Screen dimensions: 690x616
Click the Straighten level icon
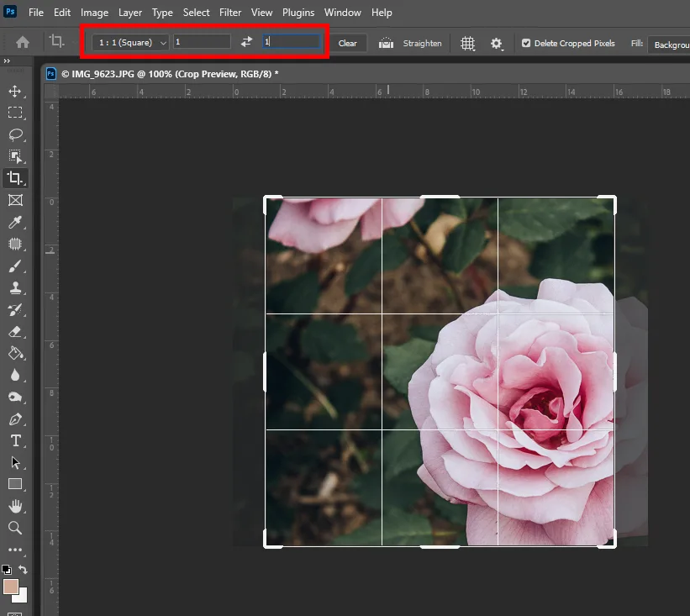click(x=386, y=43)
